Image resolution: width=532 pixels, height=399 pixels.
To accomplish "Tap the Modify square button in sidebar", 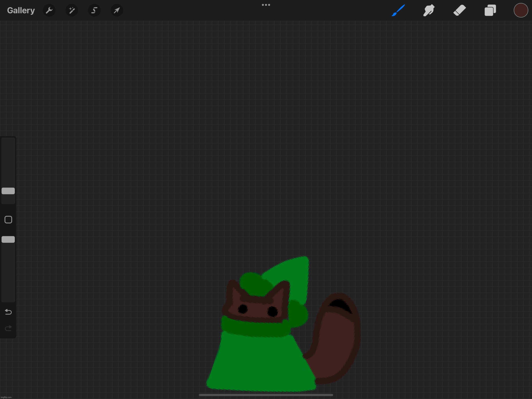I will coord(8,220).
